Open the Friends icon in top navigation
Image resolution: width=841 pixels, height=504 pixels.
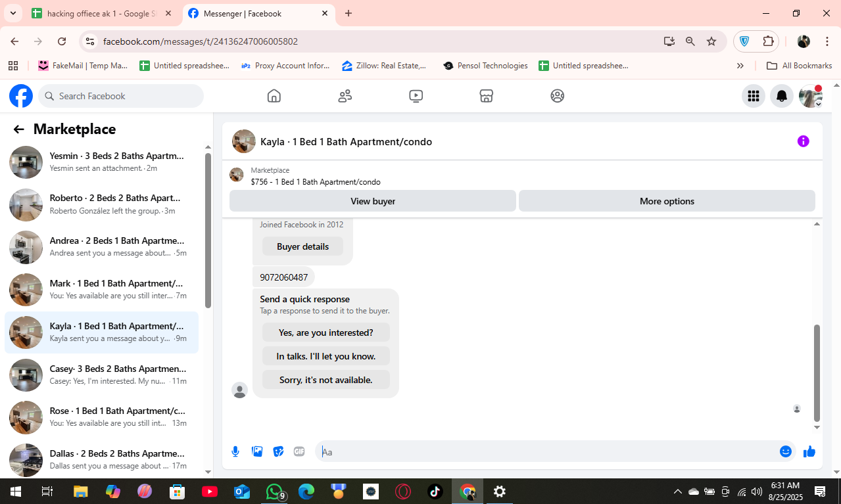click(x=345, y=96)
